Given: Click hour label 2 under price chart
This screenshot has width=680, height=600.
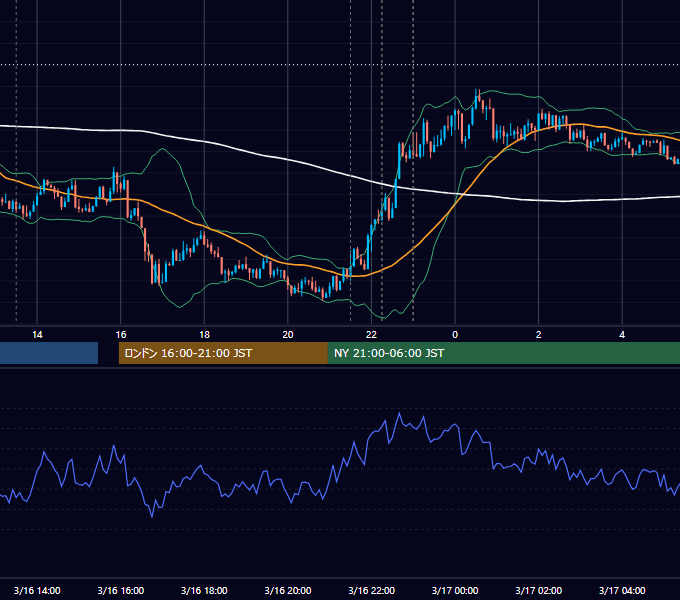Looking at the screenshot, I should pyautogui.click(x=539, y=335).
